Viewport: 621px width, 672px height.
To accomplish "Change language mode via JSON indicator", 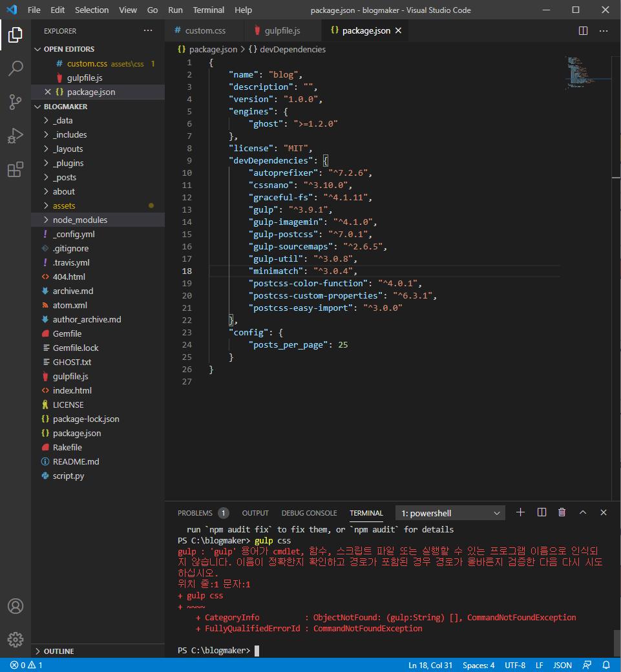I will point(562,665).
